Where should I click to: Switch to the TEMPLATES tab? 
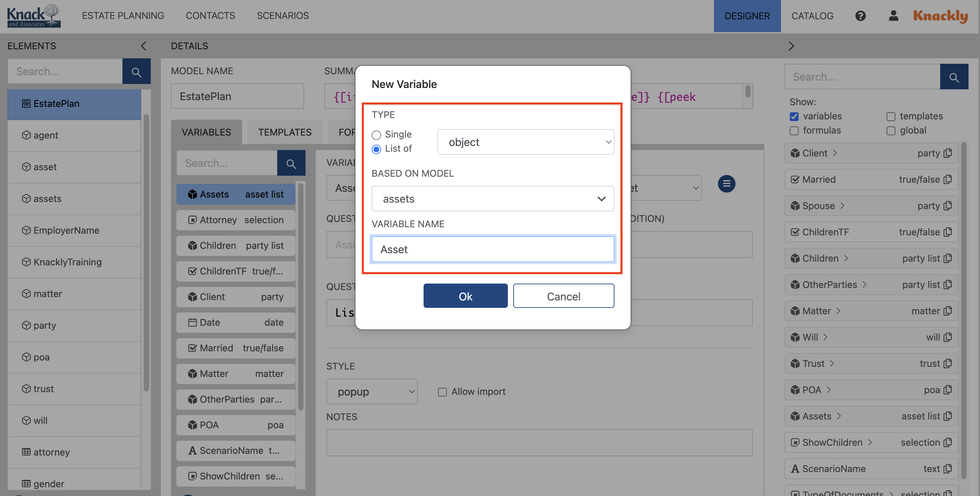click(x=285, y=132)
